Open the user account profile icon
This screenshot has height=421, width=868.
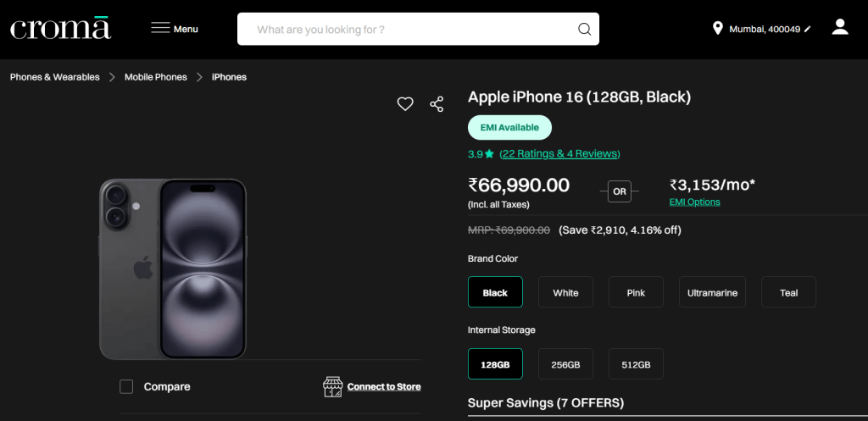tap(840, 27)
